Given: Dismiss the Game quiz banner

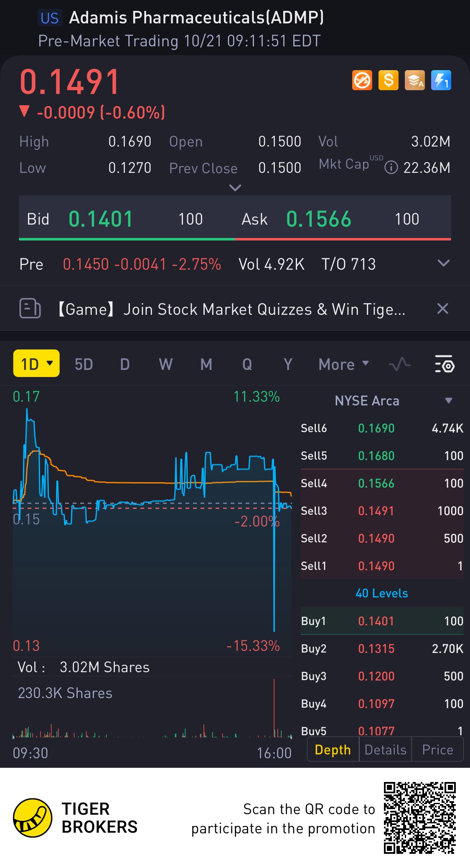Looking at the screenshot, I should [442, 309].
